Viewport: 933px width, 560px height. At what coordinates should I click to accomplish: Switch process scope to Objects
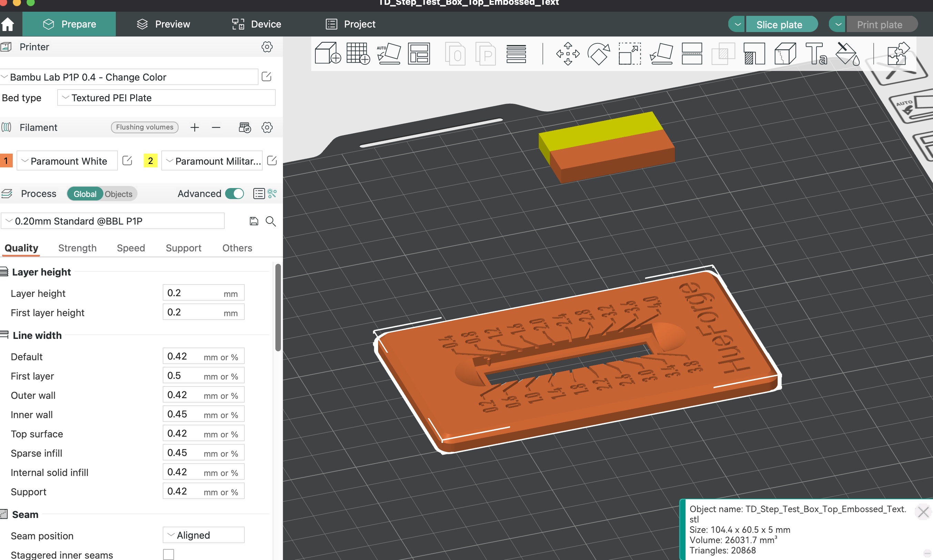click(x=118, y=194)
